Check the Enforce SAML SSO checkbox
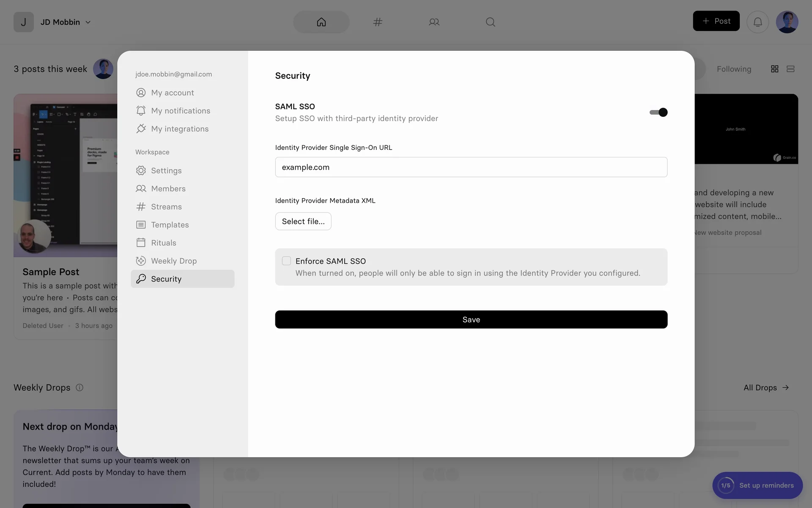812x508 pixels. 286,261
